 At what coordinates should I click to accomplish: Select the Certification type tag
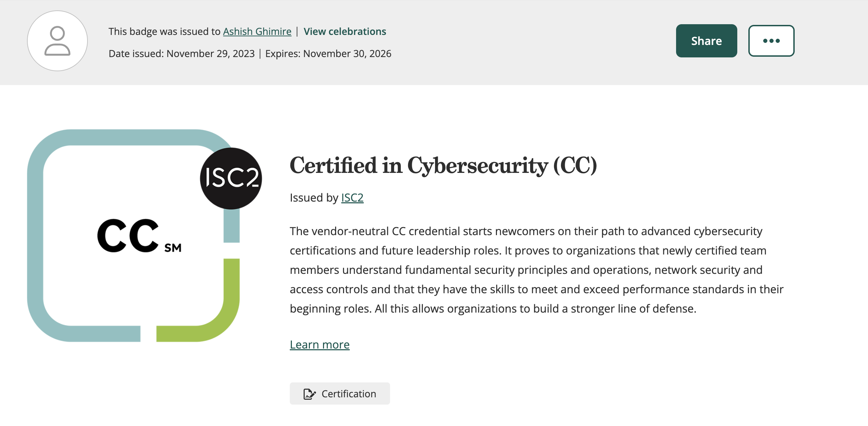click(x=340, y=393)
